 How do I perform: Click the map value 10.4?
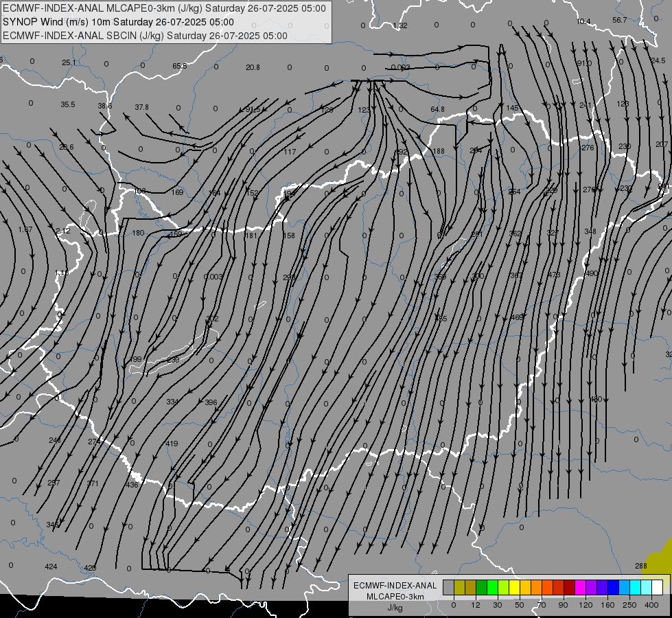tap(583, 21)
